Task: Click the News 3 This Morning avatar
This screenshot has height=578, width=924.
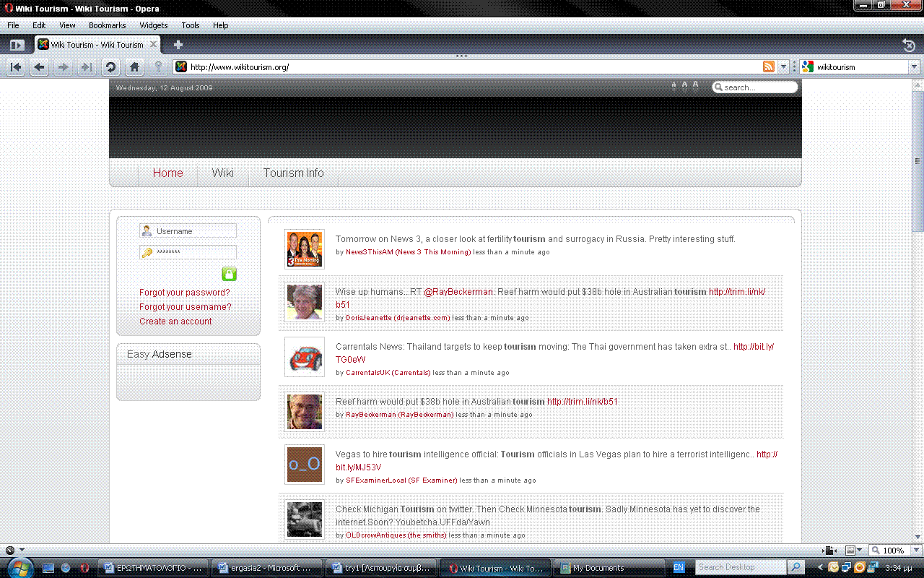Action: point(305,249)
